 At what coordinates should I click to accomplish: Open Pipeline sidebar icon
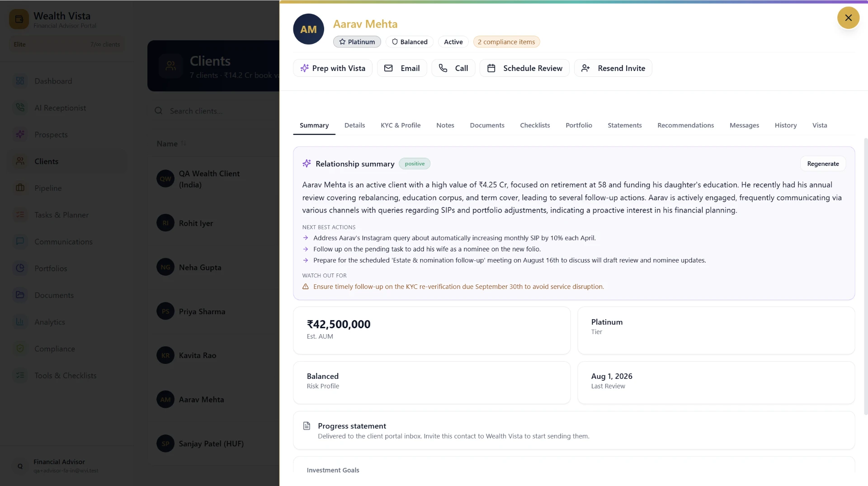(20, 188)
